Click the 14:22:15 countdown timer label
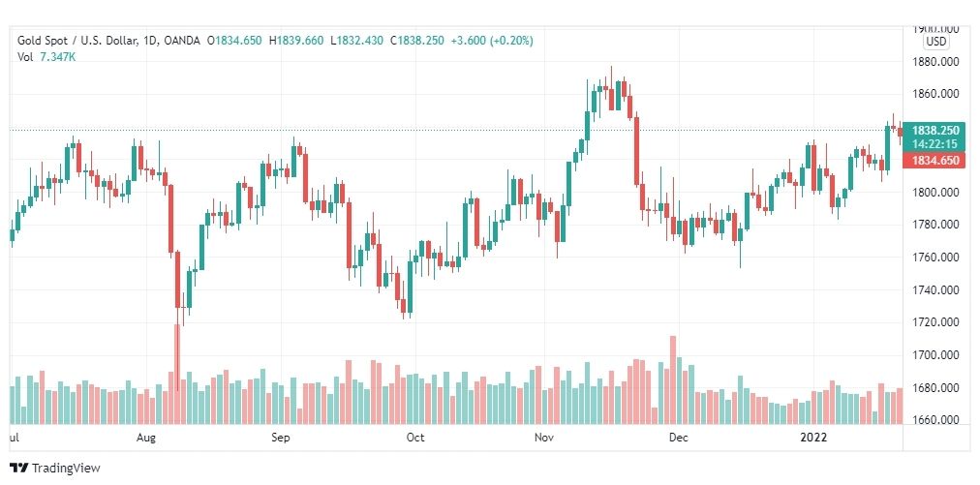 tap(935, 143)
